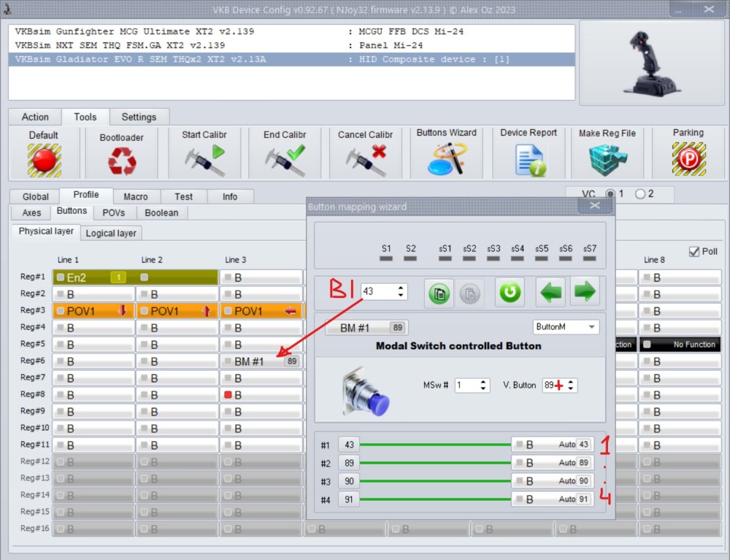The width and height of the screenshot is (730, 560).
Task: Click the MSw # value field
Action: [466, 385]
